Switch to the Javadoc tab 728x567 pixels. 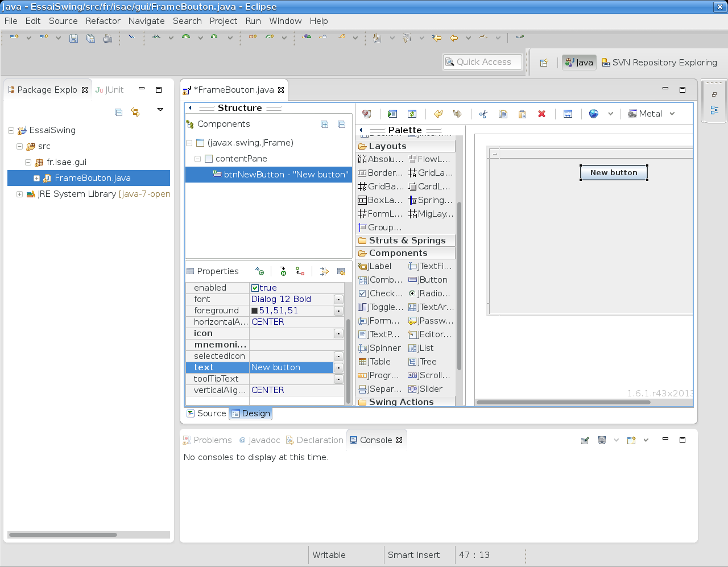pos(259,440)
